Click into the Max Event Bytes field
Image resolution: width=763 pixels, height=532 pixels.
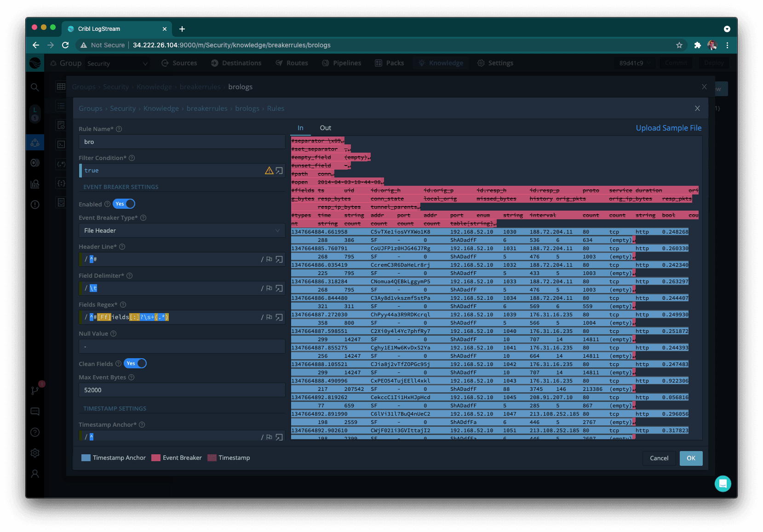(x=182, y=390)
